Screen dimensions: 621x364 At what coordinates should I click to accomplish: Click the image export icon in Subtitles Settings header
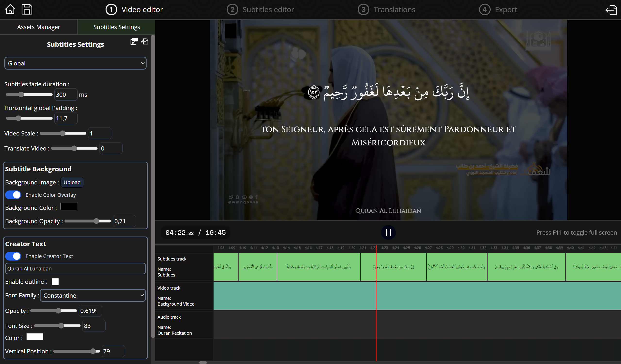tap(134, 41)
